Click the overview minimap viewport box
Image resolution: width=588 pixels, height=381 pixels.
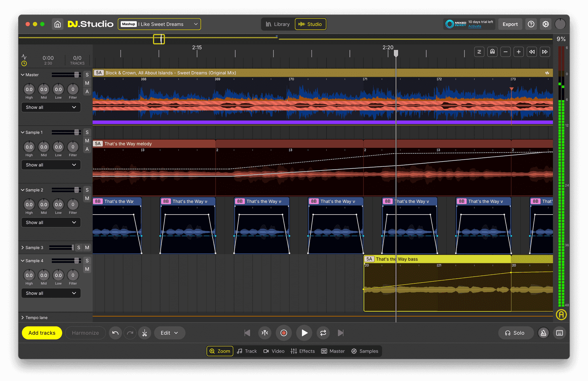(x=159, y=39)
